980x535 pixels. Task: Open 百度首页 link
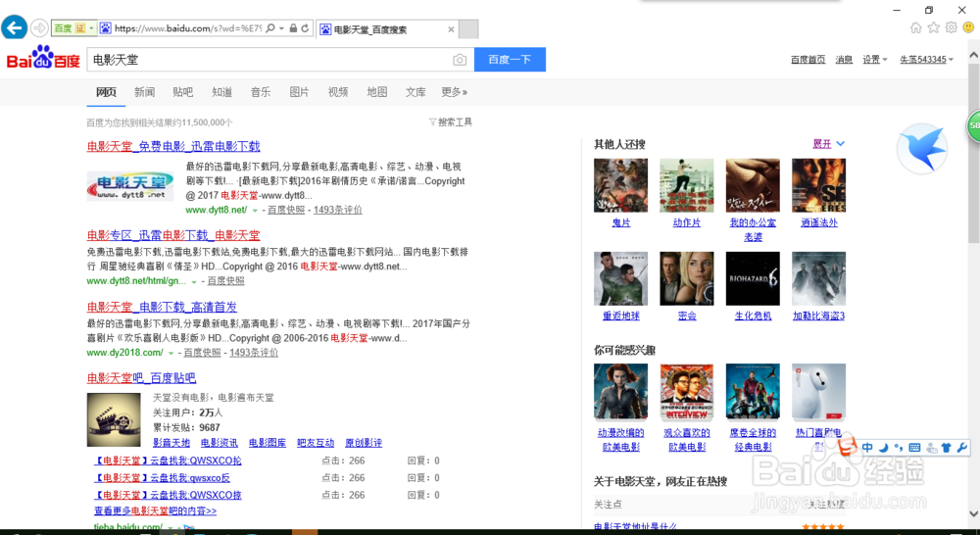(x=808, y=60)
